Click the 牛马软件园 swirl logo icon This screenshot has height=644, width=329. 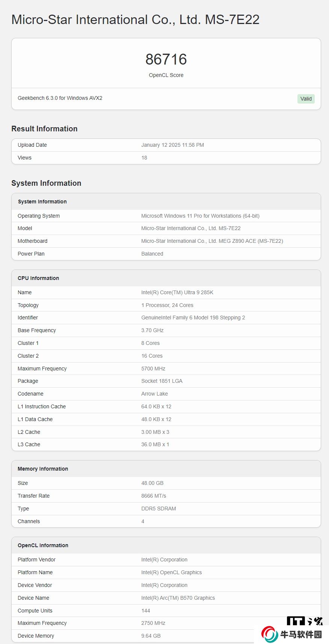tap(269, 634)
